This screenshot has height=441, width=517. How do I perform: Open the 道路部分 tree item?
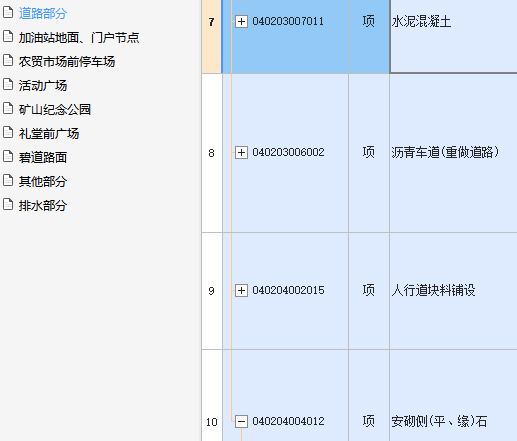tap(43, 13)
